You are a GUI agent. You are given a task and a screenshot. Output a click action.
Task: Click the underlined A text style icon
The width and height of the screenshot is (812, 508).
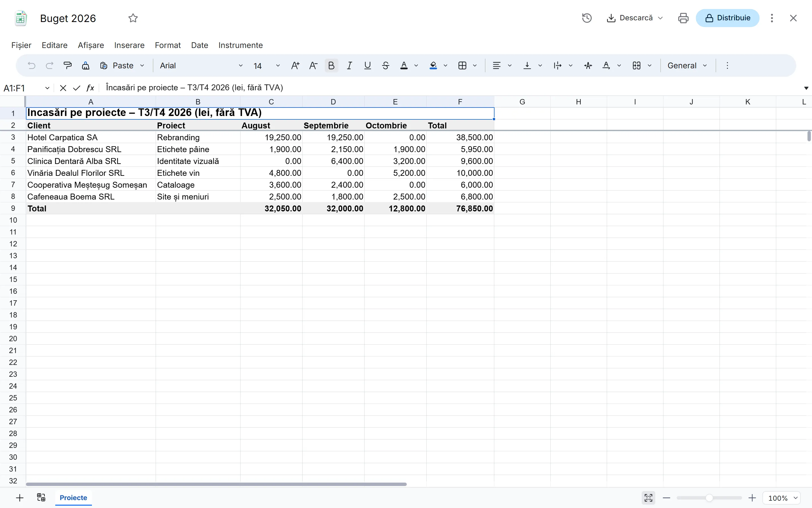pos(606,65)
